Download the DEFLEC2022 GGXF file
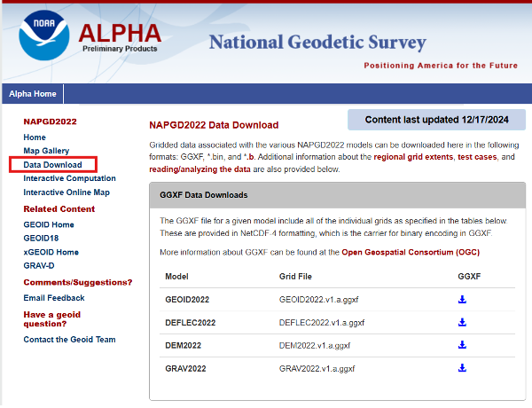Image resolution: width=532 pixels, height=408 pixels. 462,322
